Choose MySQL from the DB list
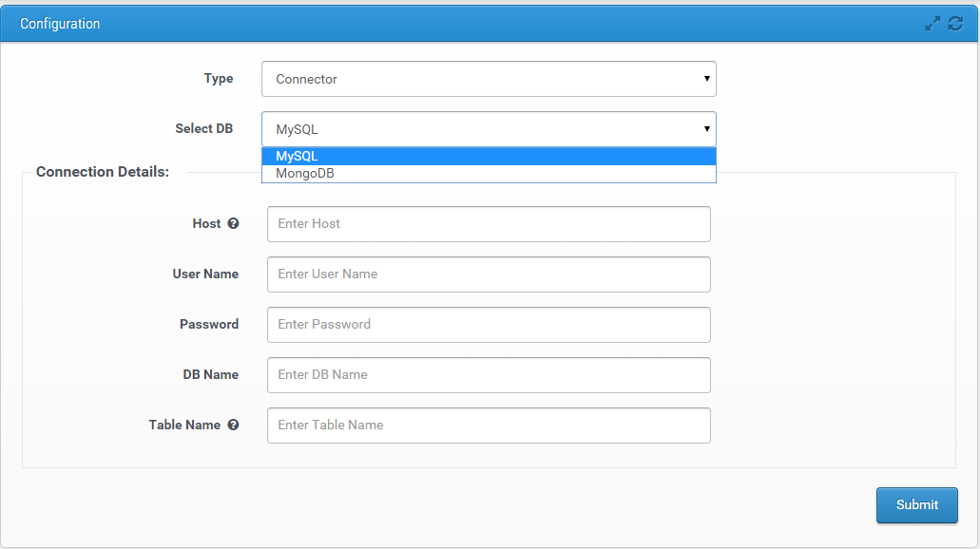The height and width of the screenshot is (549, 980). click(x=489, y=156)
